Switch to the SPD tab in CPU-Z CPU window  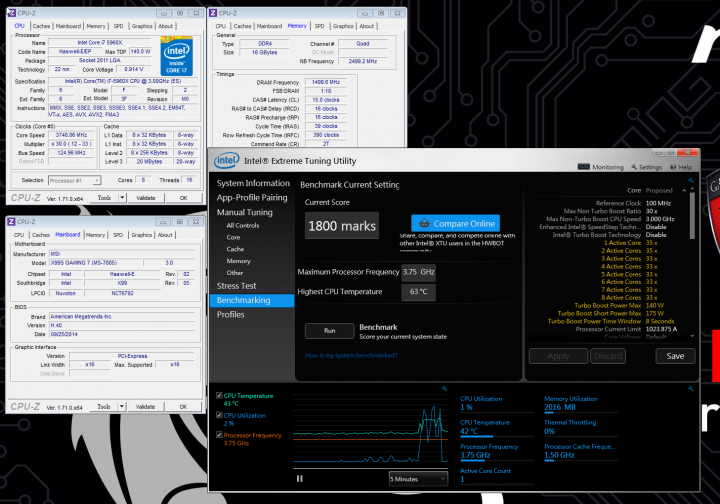point(118,26)
